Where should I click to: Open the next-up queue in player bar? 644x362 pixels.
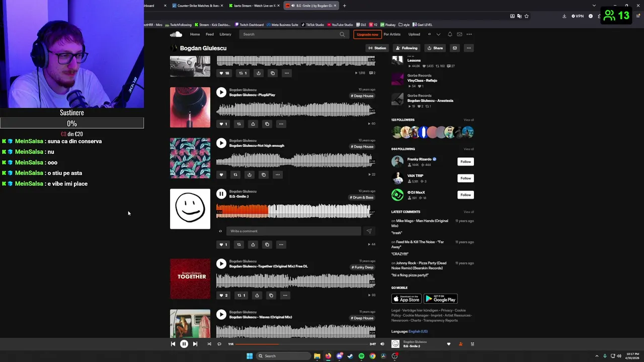coord(472,344)
